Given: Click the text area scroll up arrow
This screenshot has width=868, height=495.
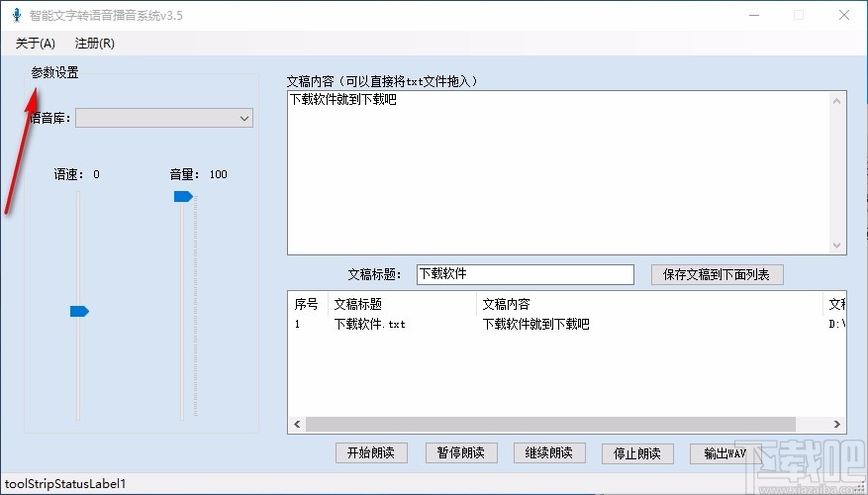Looking at the screenshot, I should click(x=837, y=101).
